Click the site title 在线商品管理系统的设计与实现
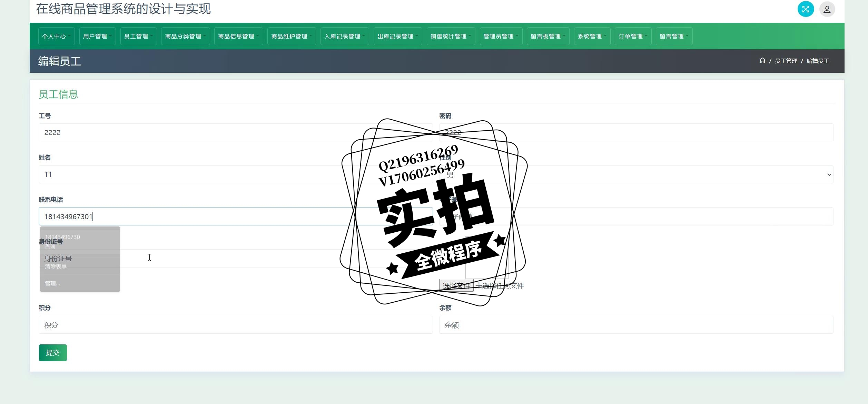The height and width of the screenshot is (404, 868). click(x=123, y=9)
